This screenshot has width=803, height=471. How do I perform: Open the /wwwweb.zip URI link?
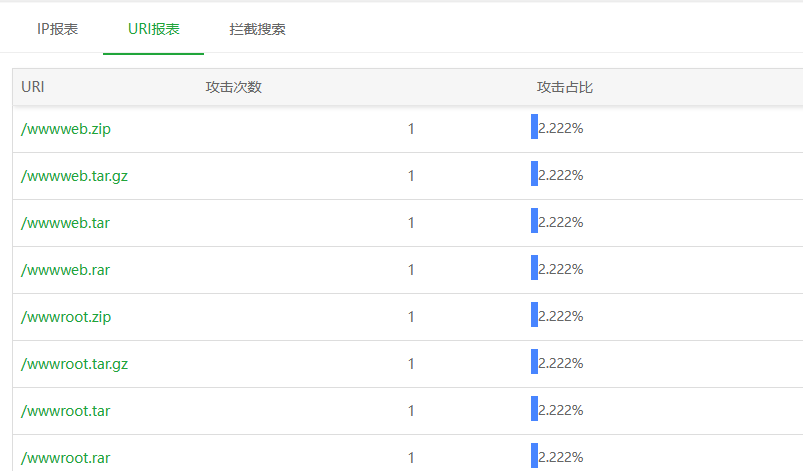pyautogui.click(x=66, y=129)
